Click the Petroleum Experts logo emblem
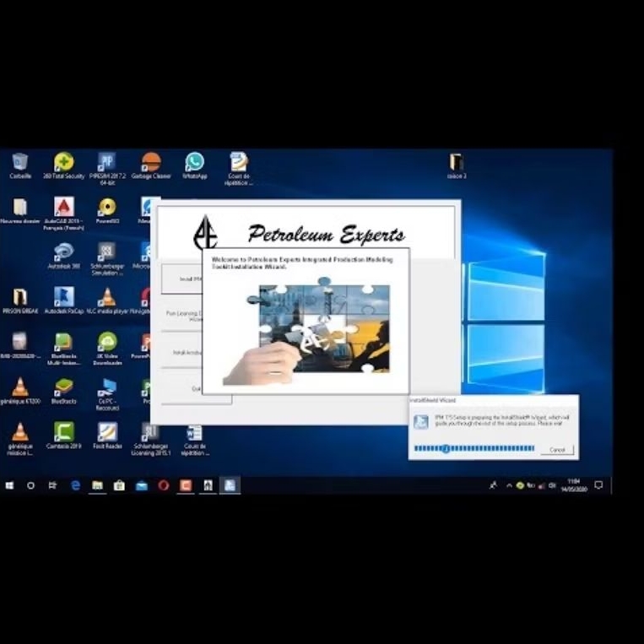The image size is (644, 644). pos(205,233)
